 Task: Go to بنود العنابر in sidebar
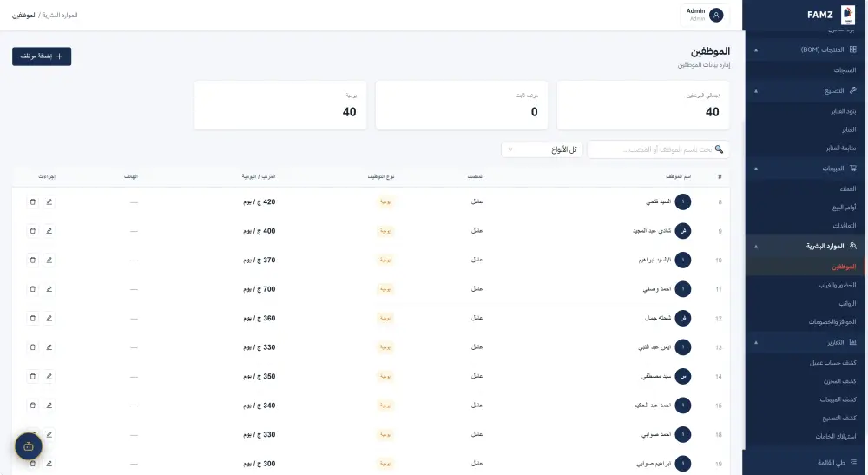coord(843,111)
